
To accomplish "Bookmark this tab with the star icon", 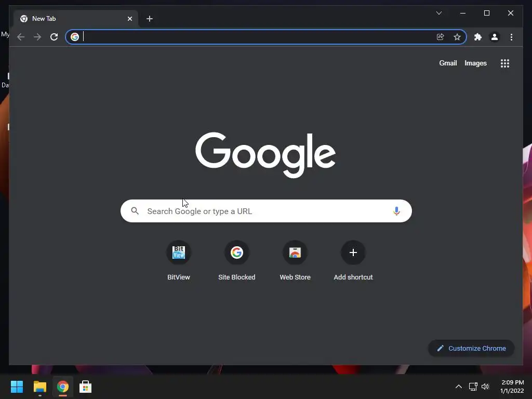I will (457, 37).
